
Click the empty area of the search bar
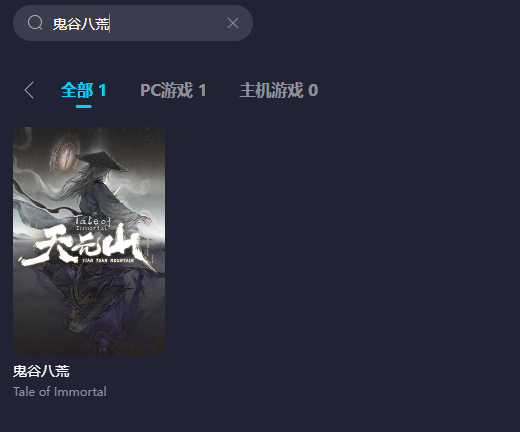pos(167,23)
